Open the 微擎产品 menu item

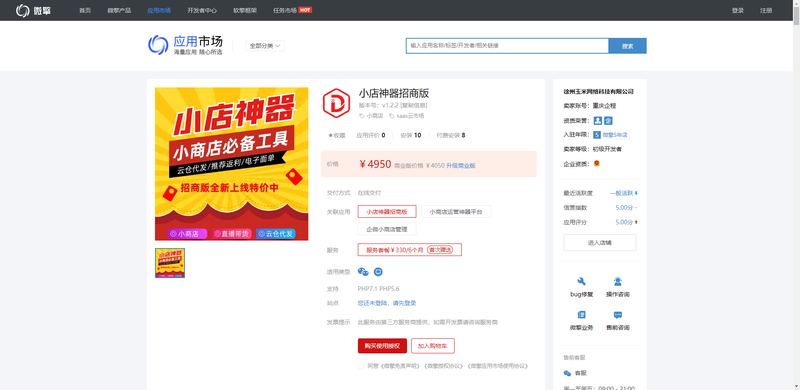(119, 10)
